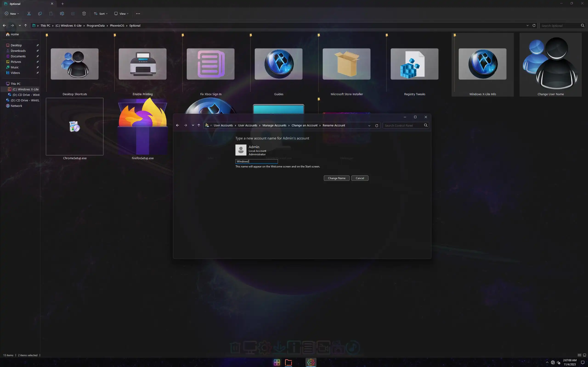
Task: Click the Start menu taskbar icon
Action: (x=277, y=362)
